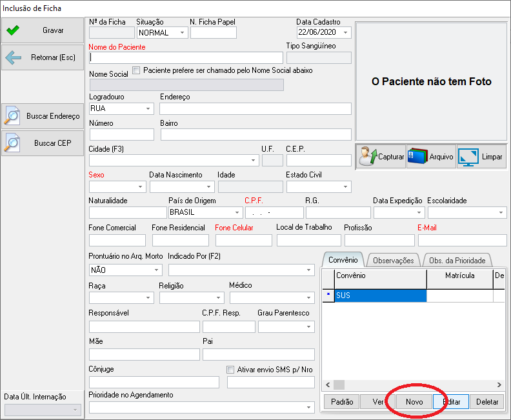Click the Fone Celular field

pyautogui.click(x=244, y=240)
